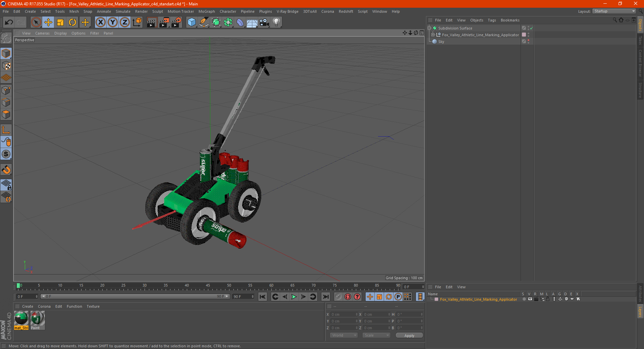Open the Render menu
Screen dimensions: 644x349
[141, 11]
